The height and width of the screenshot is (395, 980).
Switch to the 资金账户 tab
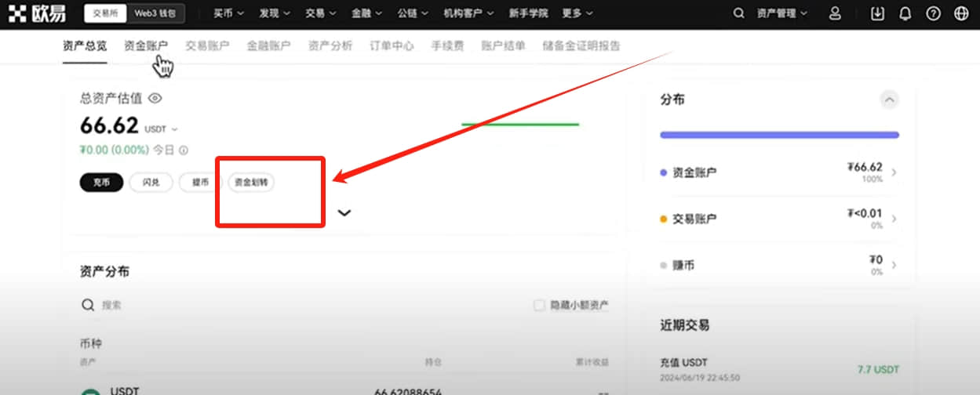coord(146,45)
